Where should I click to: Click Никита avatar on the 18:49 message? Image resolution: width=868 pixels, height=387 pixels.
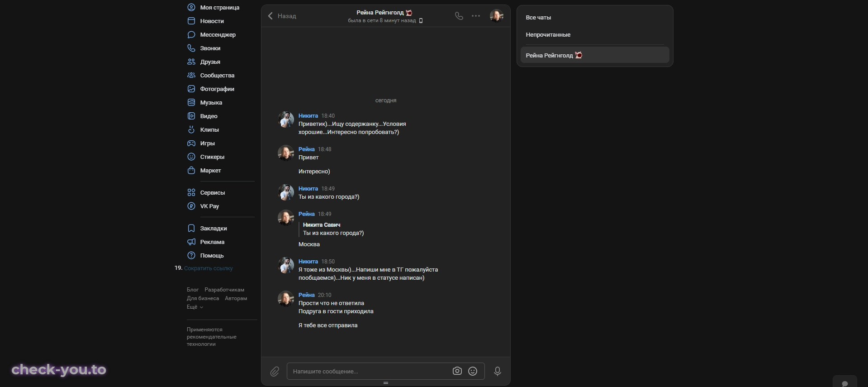coord(286,192)
